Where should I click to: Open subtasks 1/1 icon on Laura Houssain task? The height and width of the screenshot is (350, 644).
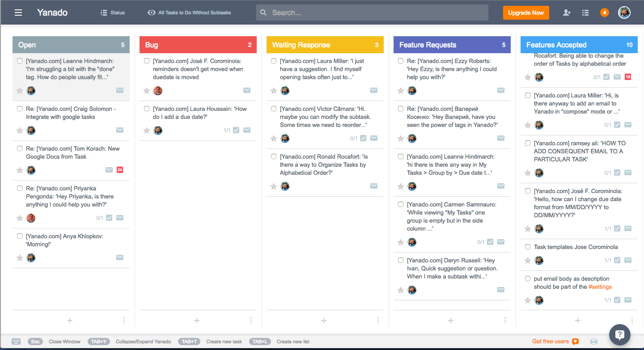click(x=236, y=130)
